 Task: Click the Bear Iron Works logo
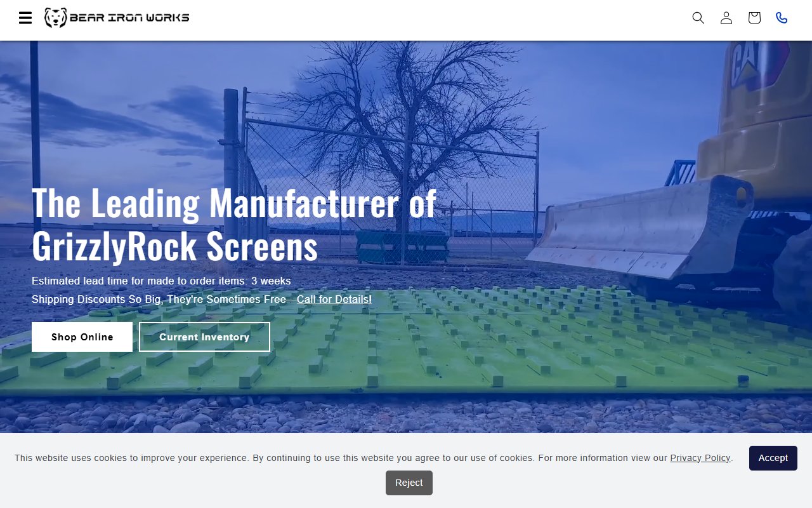point(117,18)
